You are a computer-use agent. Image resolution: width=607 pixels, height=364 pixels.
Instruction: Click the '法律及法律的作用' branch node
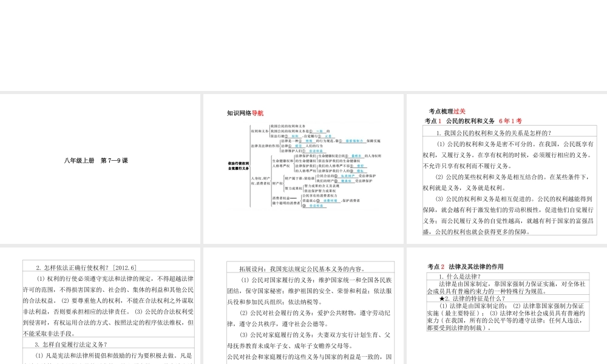pos(265,146)
